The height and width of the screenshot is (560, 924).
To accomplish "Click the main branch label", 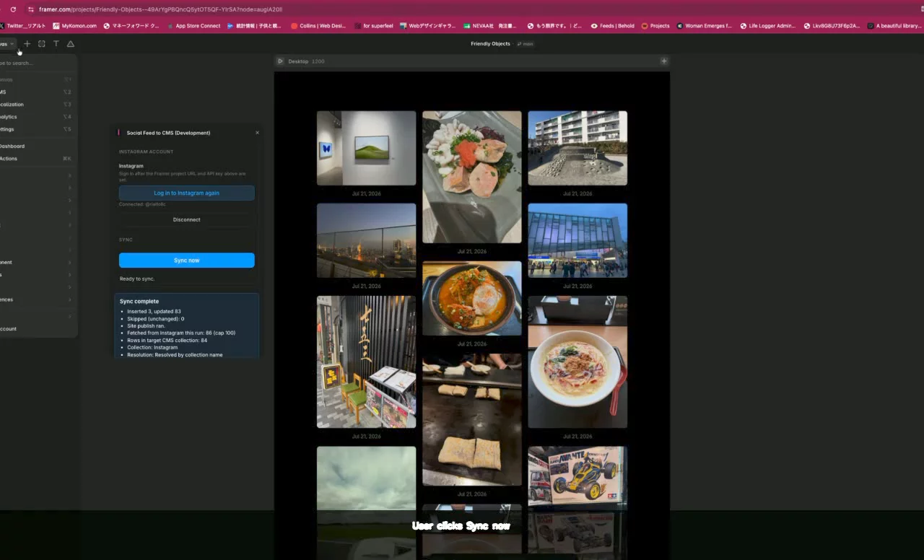I will [526, 44].
